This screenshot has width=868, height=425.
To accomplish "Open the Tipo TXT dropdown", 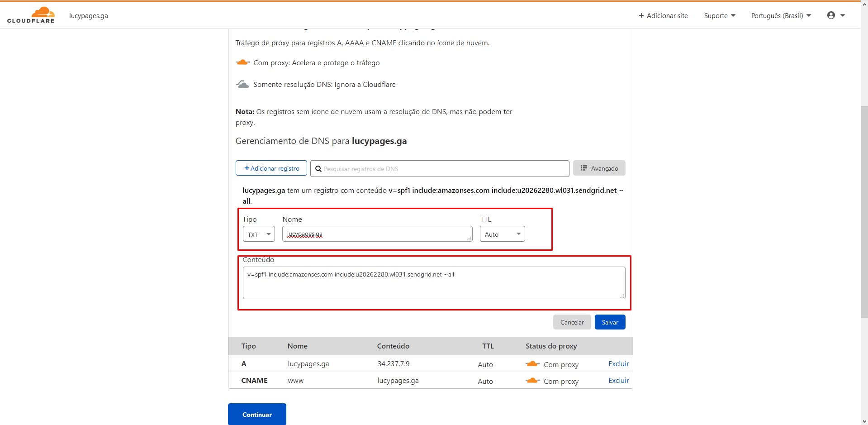I will click(259, 234).
